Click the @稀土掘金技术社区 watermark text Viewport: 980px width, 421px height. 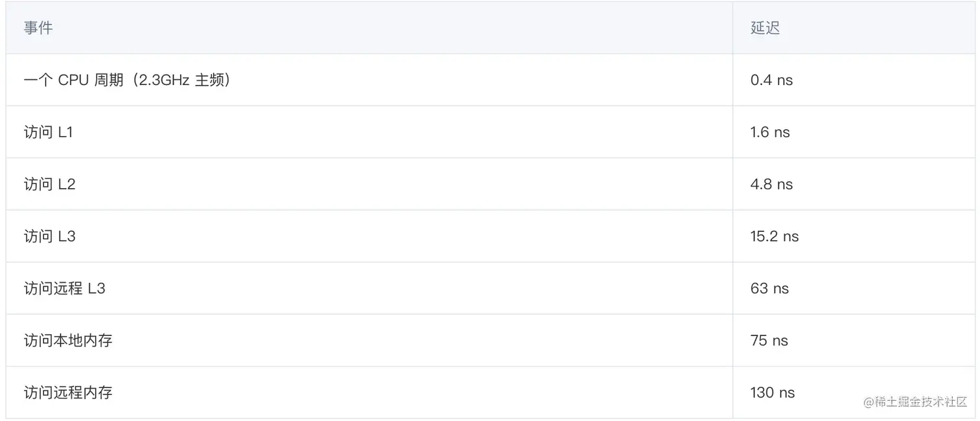[x=915, y=402]
